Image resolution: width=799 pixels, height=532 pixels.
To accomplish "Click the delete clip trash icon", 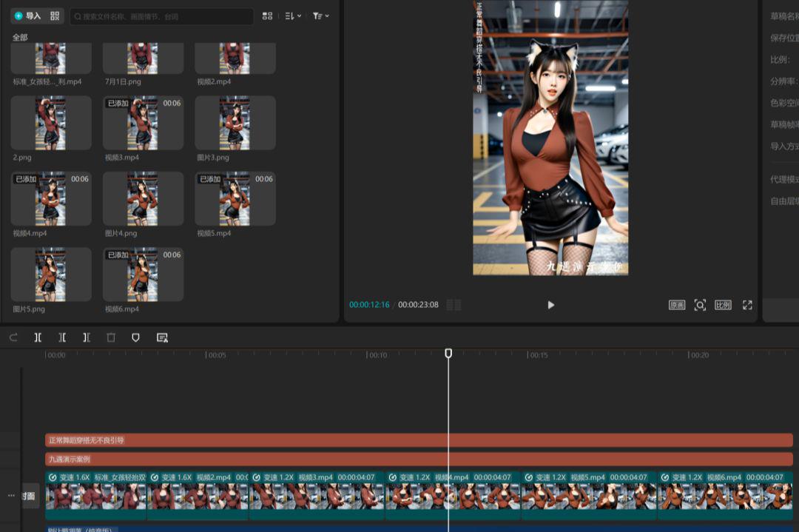I will (x=111, y=337).
